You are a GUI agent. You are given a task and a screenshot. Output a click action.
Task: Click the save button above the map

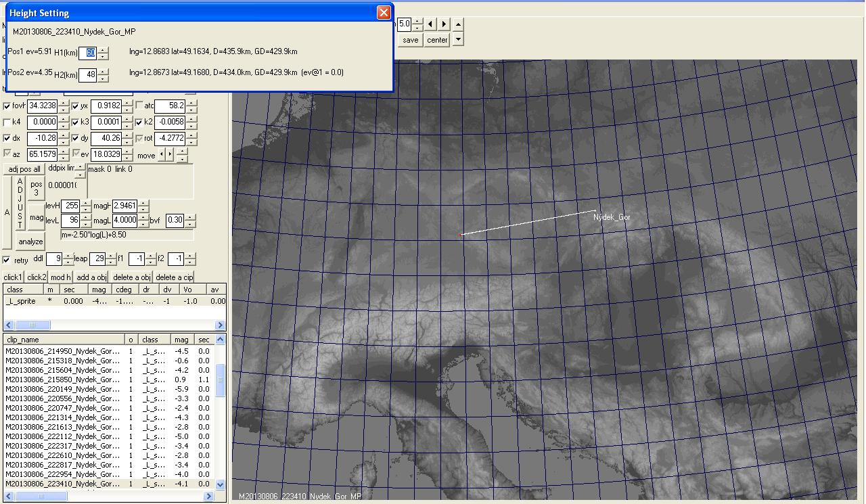click(x=411, y=40)
